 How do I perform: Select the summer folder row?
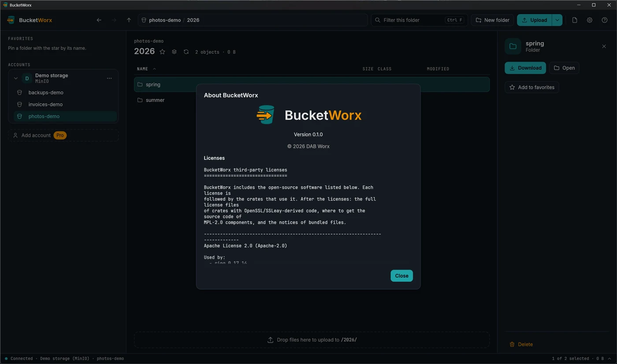[312, 100]
